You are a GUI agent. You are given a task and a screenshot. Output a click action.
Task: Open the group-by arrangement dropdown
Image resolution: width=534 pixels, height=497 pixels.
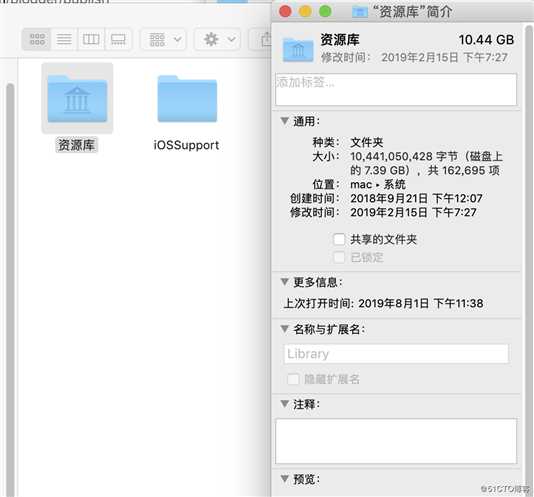click(x=164, y=40)
